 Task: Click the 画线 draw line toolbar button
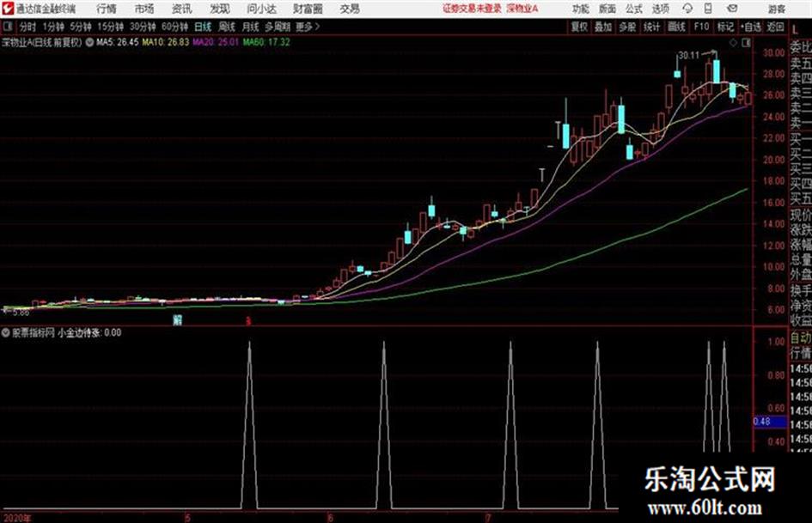coord(676,27)
